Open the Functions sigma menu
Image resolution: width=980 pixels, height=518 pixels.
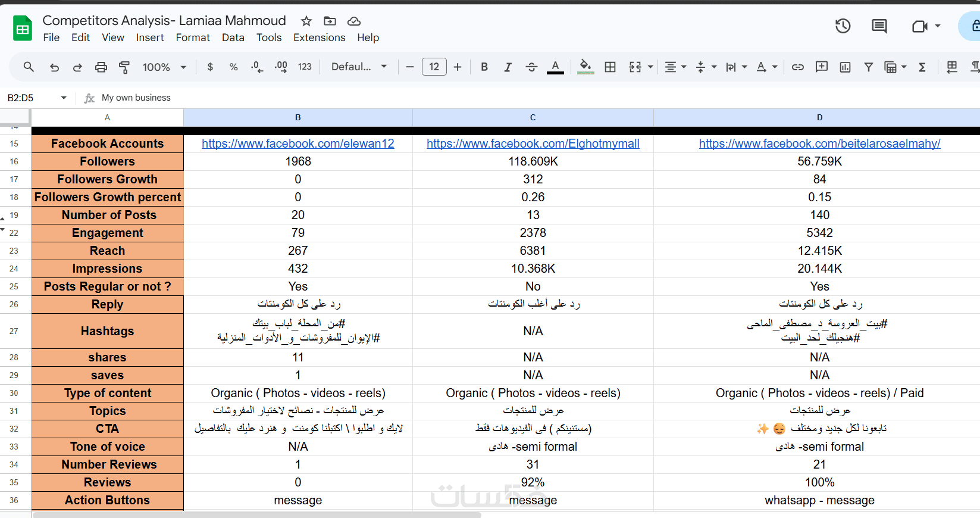tap(922, 67)
